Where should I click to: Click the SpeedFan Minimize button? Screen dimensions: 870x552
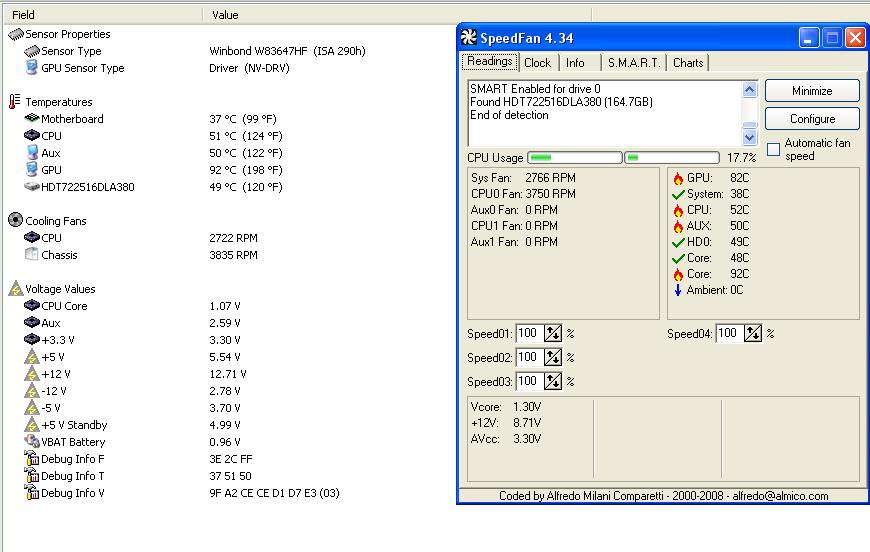coord(812,90)
